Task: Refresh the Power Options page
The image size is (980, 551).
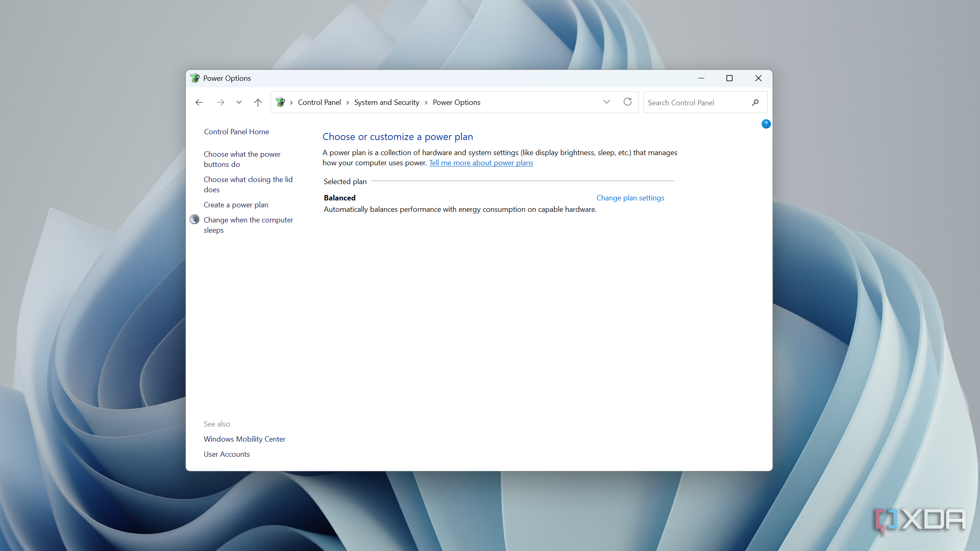Action: [x=628, y=102]
